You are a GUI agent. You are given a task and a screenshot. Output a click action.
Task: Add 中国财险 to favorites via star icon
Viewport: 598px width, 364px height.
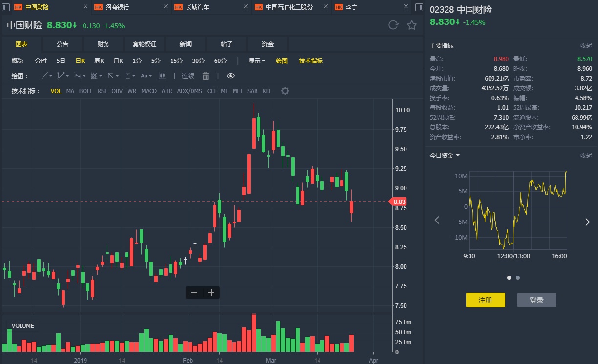[412, 25]
